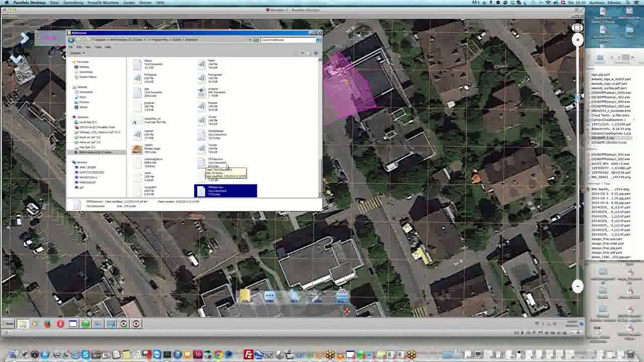This screenshot has width=644, height=362.
Task: Select Downloads in Explorer sidebar
Action: [86, 72]
